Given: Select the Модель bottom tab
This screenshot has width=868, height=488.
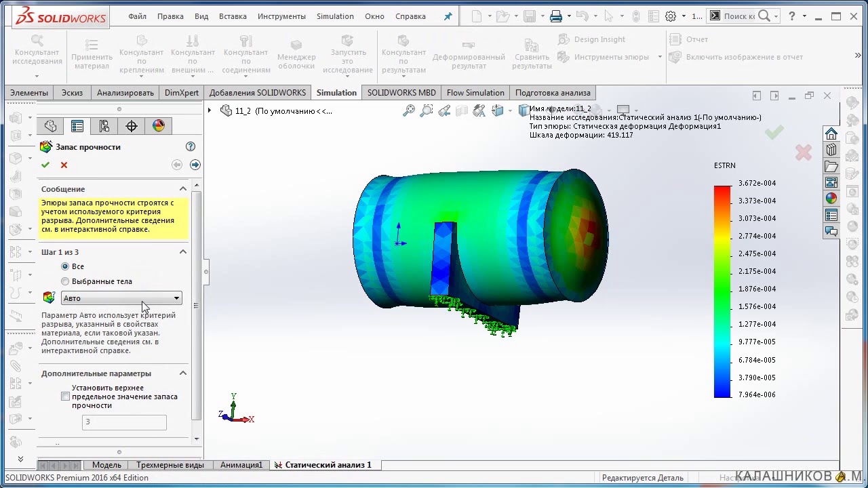Looking at the screenshot, I should coord(106,465).
